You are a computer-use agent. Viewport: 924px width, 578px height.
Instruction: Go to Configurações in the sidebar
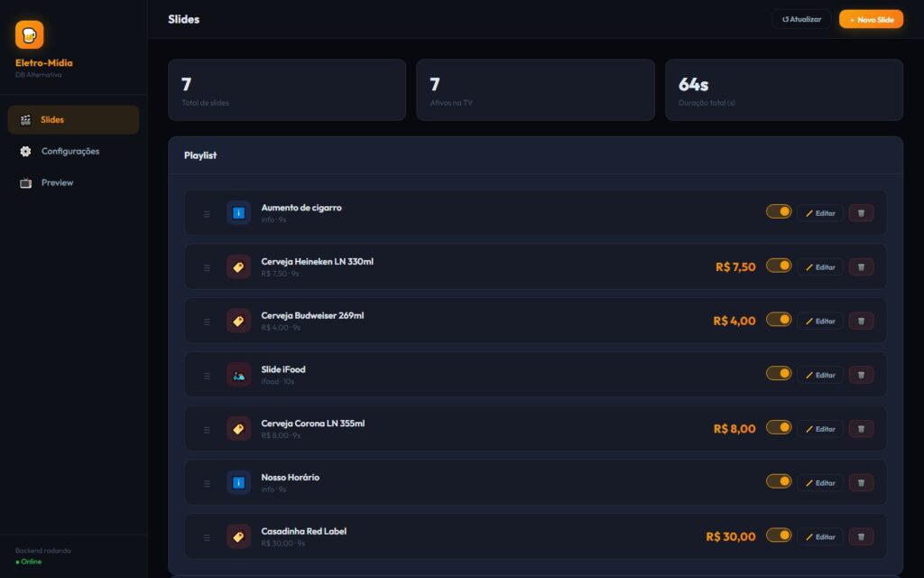[74, 152]
